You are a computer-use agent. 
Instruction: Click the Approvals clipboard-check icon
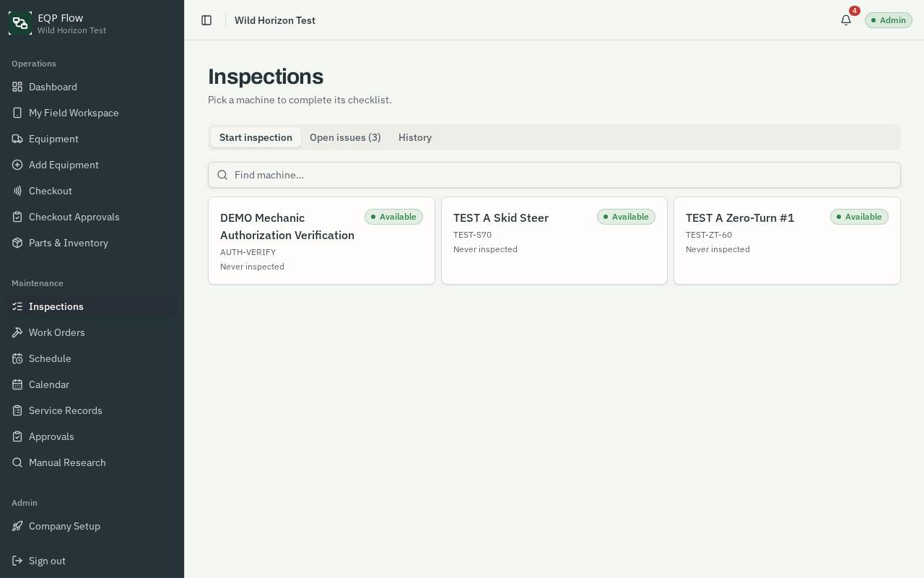coord(17,436)
